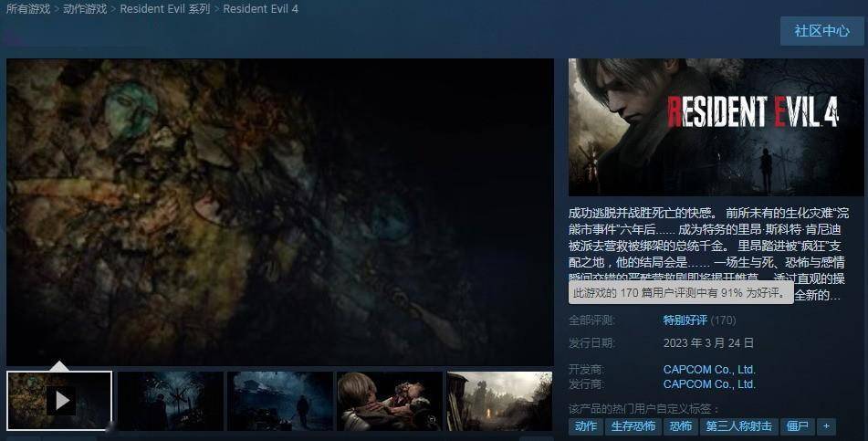Click the review count (170) text
868x441 pixels.
click(x=723, y=320)
